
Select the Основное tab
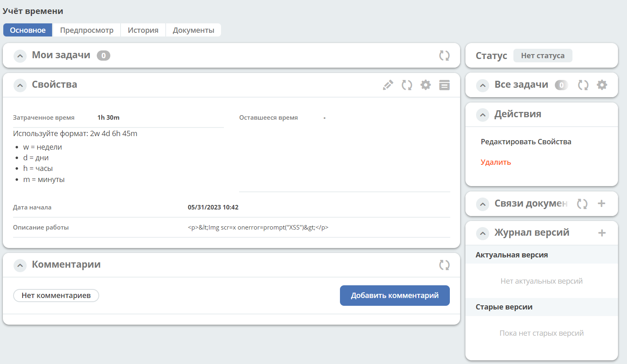(28, 30)
